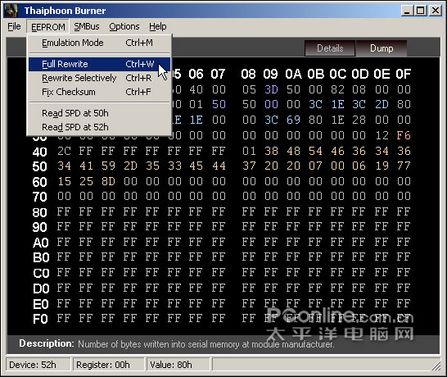
Task: Open the SMBus menu
Action: [x=87, y=27]
